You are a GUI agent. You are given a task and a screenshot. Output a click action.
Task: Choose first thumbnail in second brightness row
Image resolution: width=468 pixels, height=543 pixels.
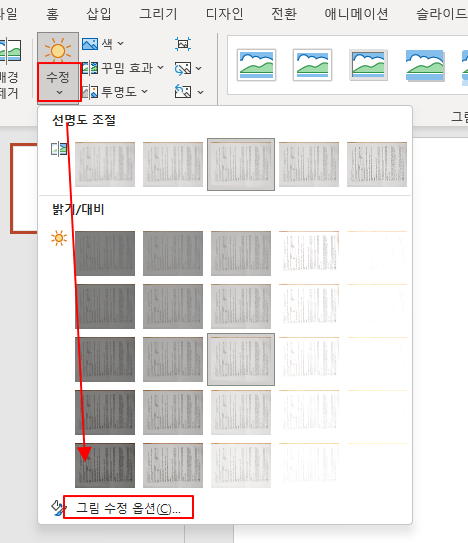105,306
